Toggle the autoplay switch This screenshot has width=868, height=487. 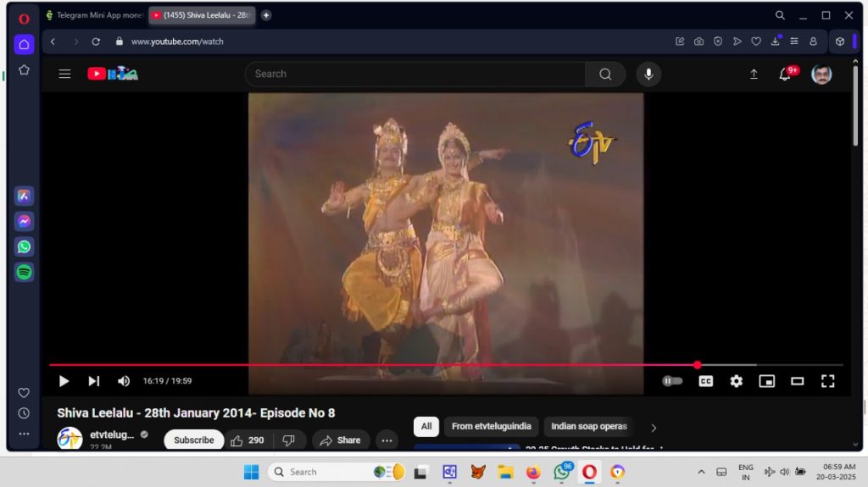[x=672, y=381]
